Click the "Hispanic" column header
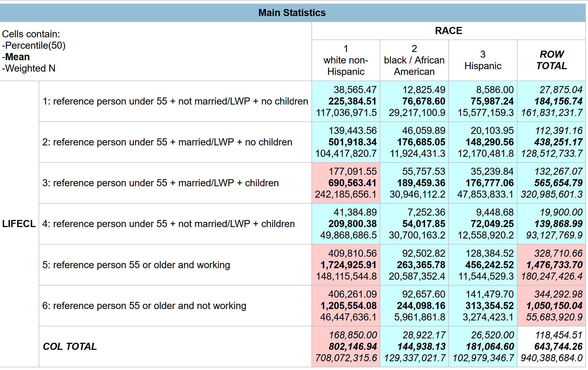Viewport: 588px width, 370px height. (x=483, y=60)
